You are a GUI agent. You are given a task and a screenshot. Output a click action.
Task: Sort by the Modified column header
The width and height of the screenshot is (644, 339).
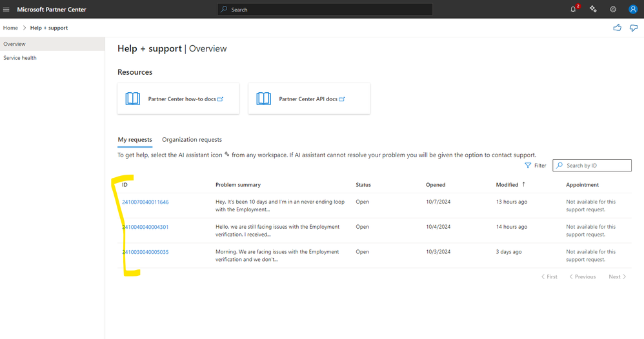pos(507,185)
